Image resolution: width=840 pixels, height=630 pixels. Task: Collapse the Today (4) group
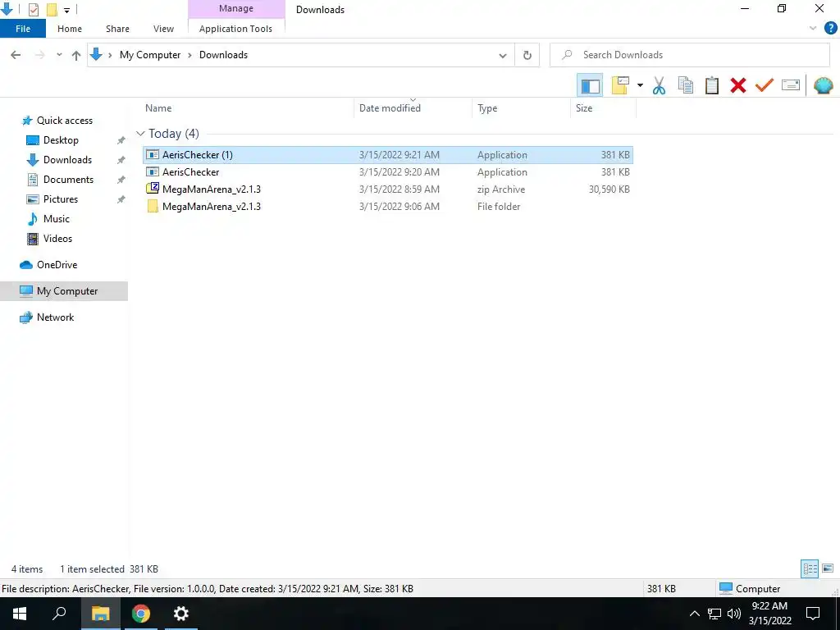coord(140,134)
